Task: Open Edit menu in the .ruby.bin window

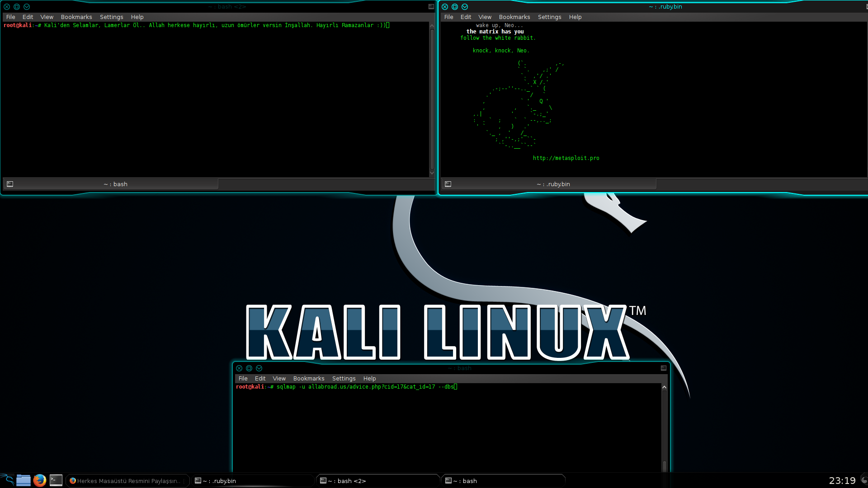Action: (x=466, y=17)
